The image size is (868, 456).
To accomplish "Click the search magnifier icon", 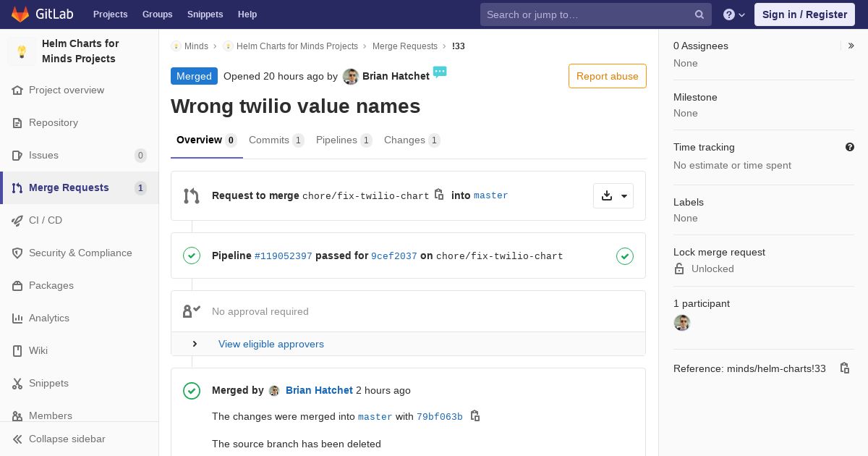I will [699, 14].
